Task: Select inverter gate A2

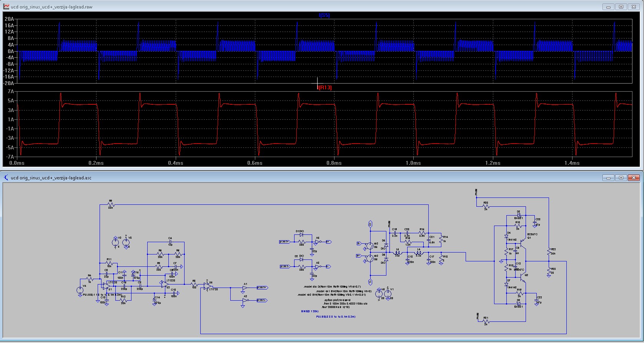Action: 245,300
